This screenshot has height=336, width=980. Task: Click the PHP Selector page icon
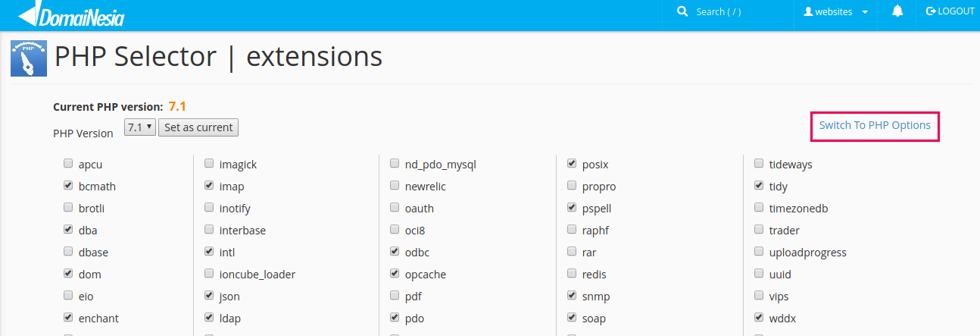29,58
